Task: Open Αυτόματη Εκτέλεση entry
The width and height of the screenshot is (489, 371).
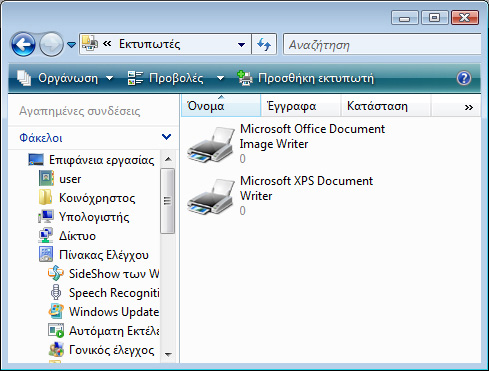Action: tap(114, 331)
